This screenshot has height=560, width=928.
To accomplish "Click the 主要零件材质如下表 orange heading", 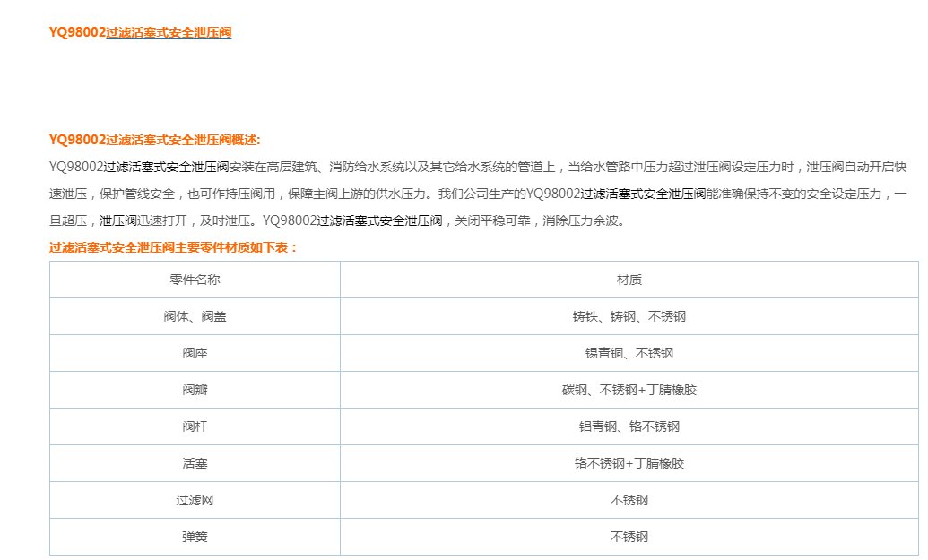I will [x=173, y=247].
